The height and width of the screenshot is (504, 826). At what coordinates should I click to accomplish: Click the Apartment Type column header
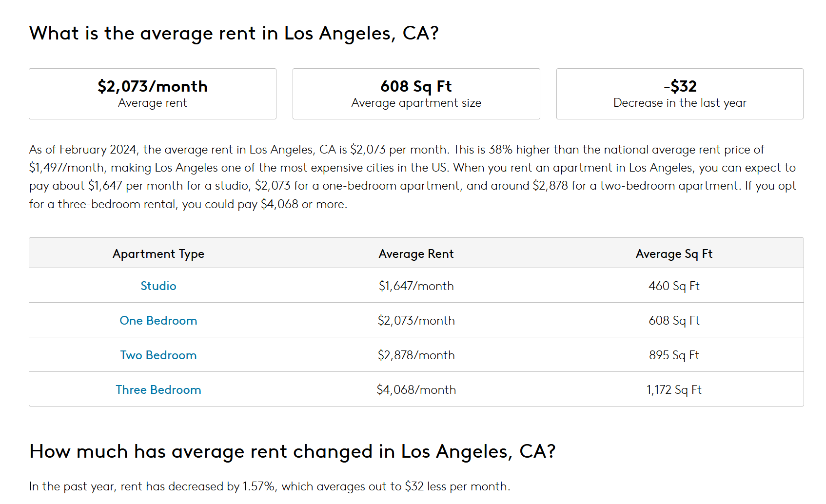click(x=158, y=254)
